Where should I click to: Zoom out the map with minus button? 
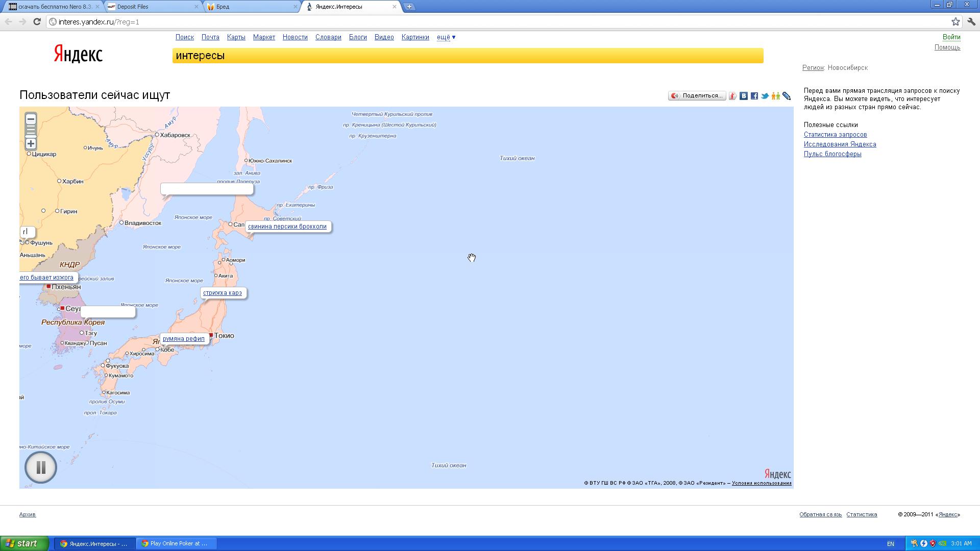31,120
